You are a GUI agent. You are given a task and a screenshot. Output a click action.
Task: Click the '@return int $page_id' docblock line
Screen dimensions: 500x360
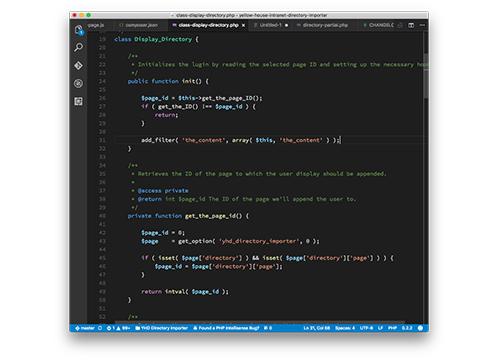point(244,199)
